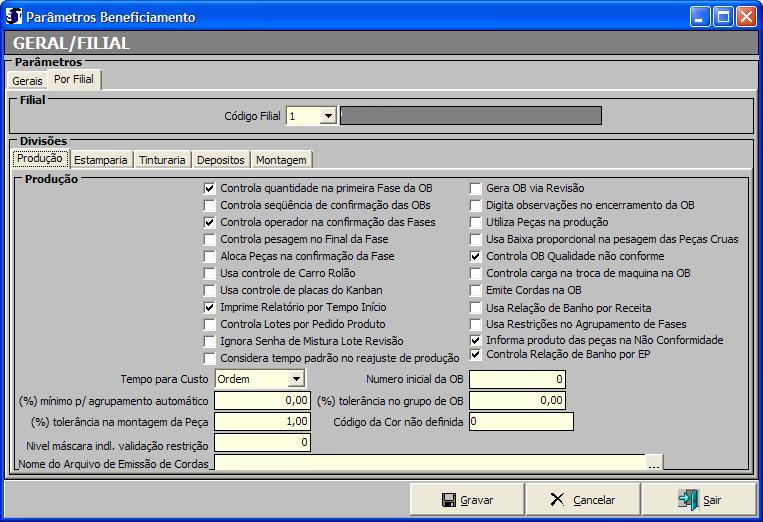
Task: Select the Tinturaria tab
Action: tap(162, 160)
